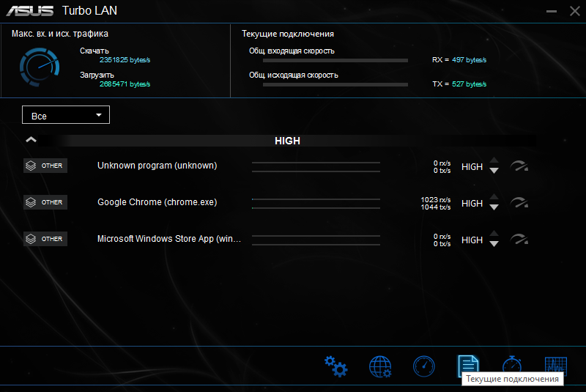
Task: Click the 2685471 bytes/s upload value
Action: tap(125, 84)
